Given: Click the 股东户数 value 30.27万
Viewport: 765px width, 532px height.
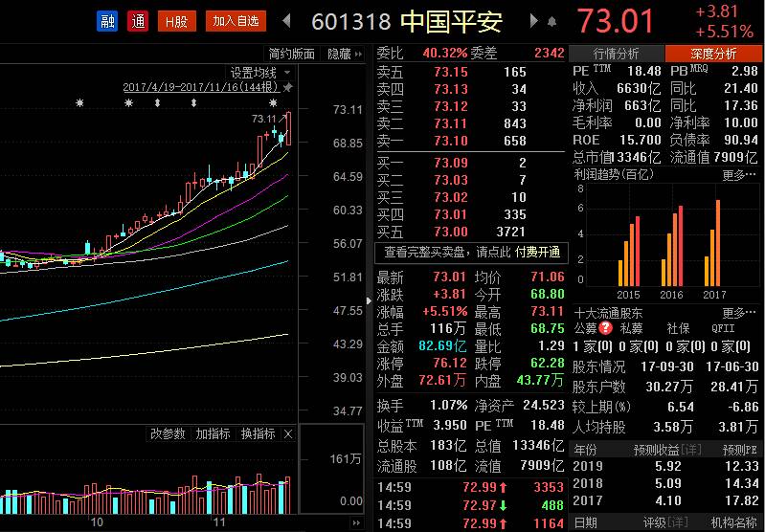Looking at the screenshot, I should pos(669,387).
